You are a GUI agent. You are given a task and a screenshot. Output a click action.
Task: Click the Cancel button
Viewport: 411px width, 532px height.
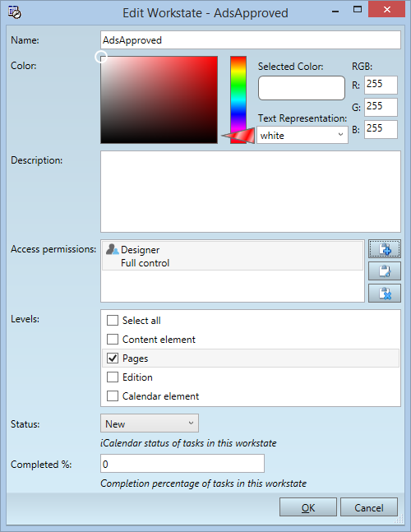click(369, 507)
